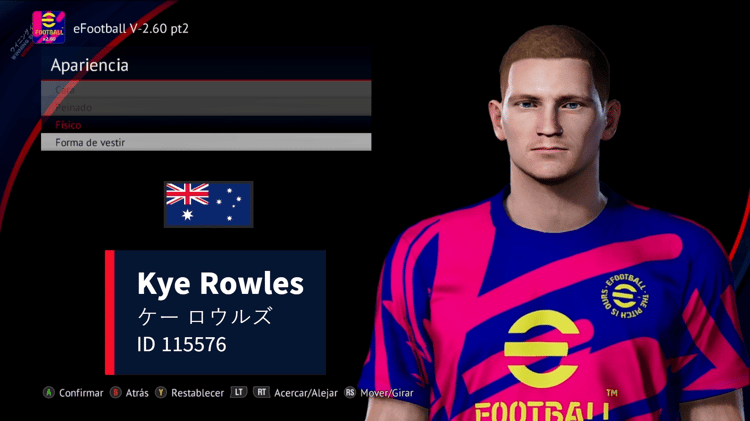Open the Forma de vestir option
750x421 pixels.
(206, 142)
